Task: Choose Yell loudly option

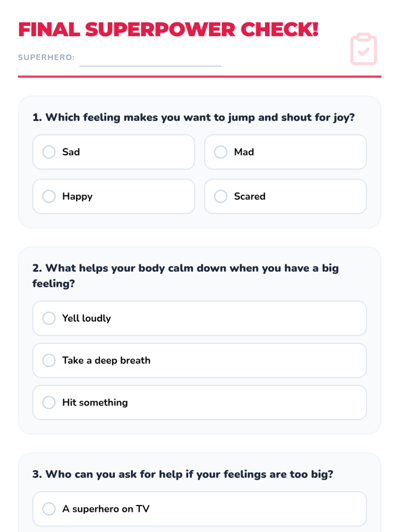Action: pos(49,318)
